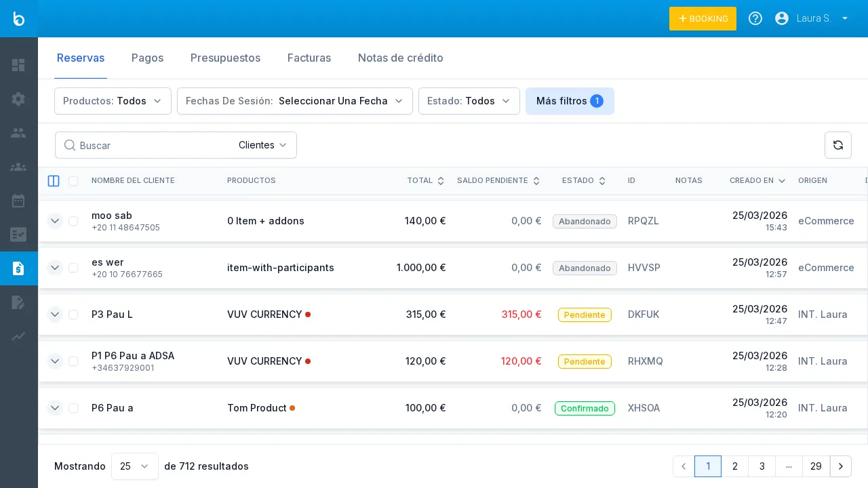The height and width of the screenshot is (488, 868).
Task: Sort by Saldo Pendiente column
Action: (x=536, y=181)
